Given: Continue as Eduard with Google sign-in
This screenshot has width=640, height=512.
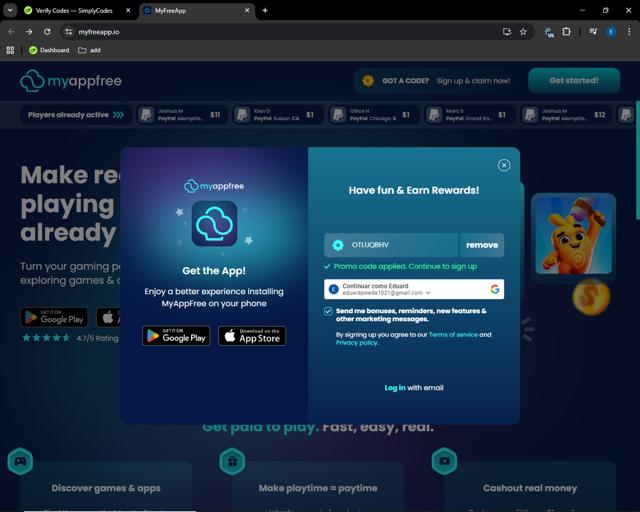Looking at the screenshot, I should click(414, 289).
